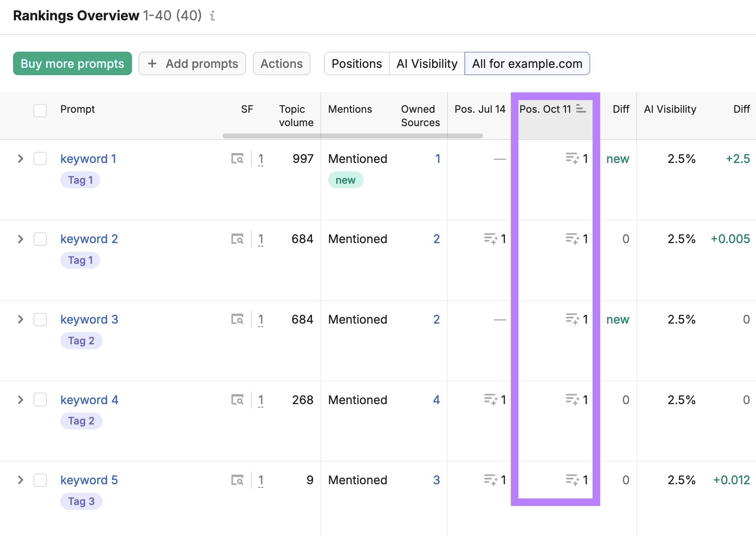Click the +2.5 visibility diff value
756x536 pixels.
(x=738, y=159)
